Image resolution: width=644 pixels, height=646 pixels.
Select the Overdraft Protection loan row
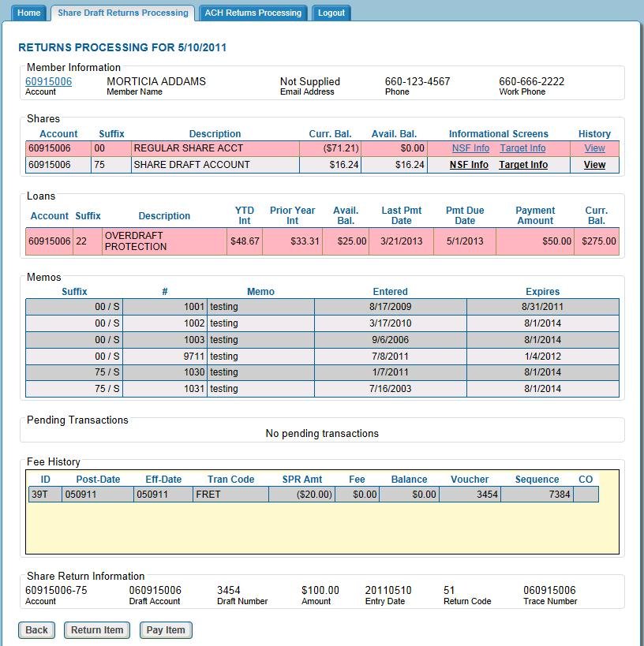pyautogui.click(x=322, y=241)
